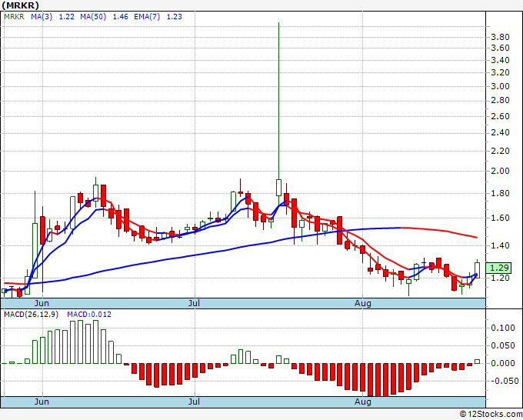Click the MA(3) legend label
The width and height of the screenshot is (523, 420).
(42, 17)
